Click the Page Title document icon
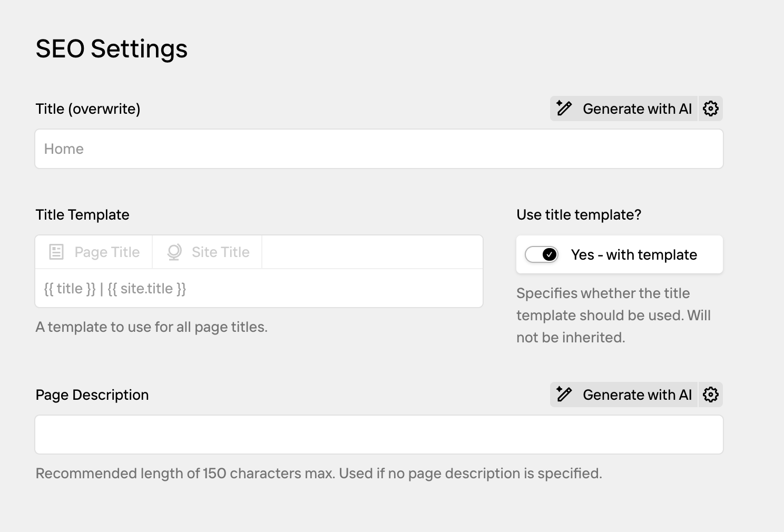Screen dimensions: 784x532 tap(56, 252)
